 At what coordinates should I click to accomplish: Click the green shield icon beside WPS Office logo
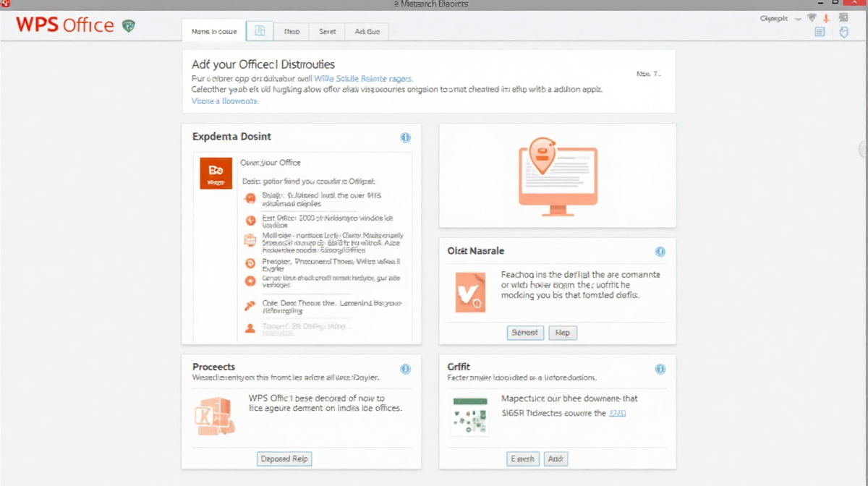tap(129, 26)
